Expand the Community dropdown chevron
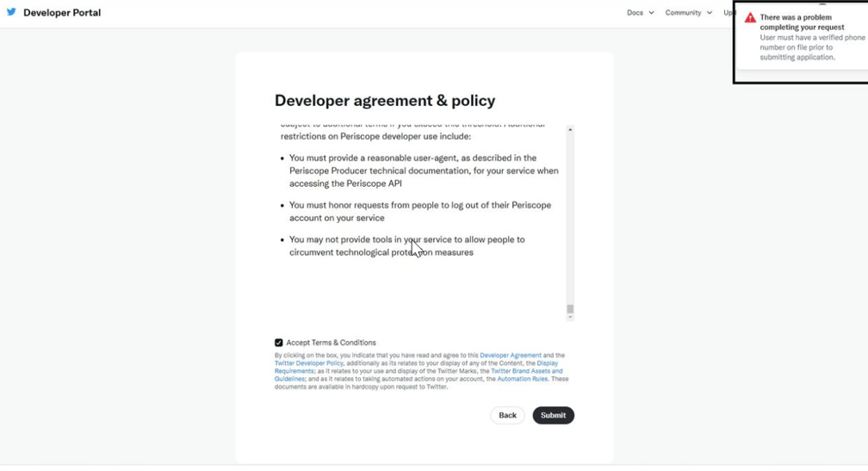868x471 pixels. point(710,13)
